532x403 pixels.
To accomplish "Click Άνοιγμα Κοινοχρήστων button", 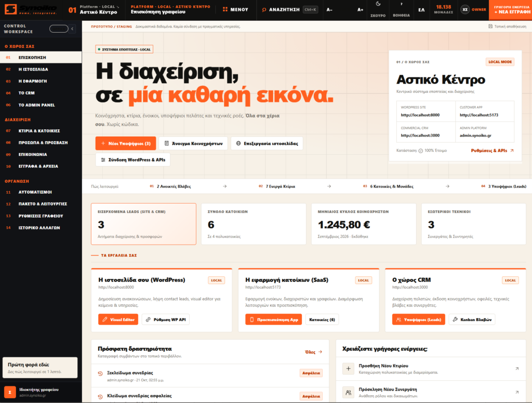I will [193, 143].
